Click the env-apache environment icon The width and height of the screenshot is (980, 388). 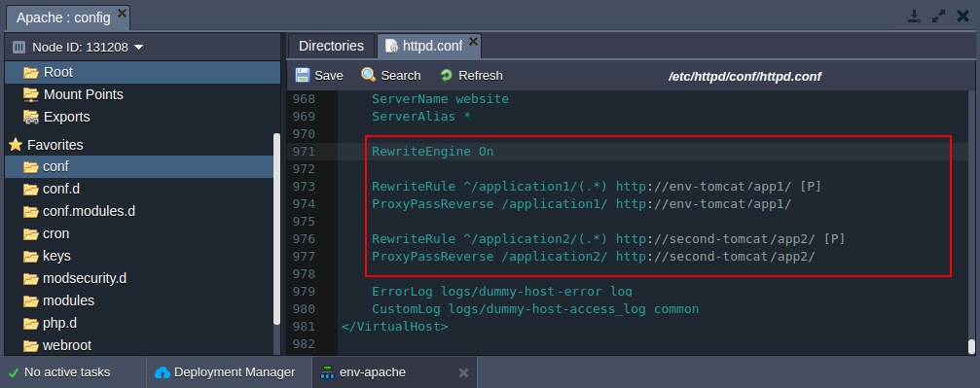pyautogui.click(x=327, y=372)
